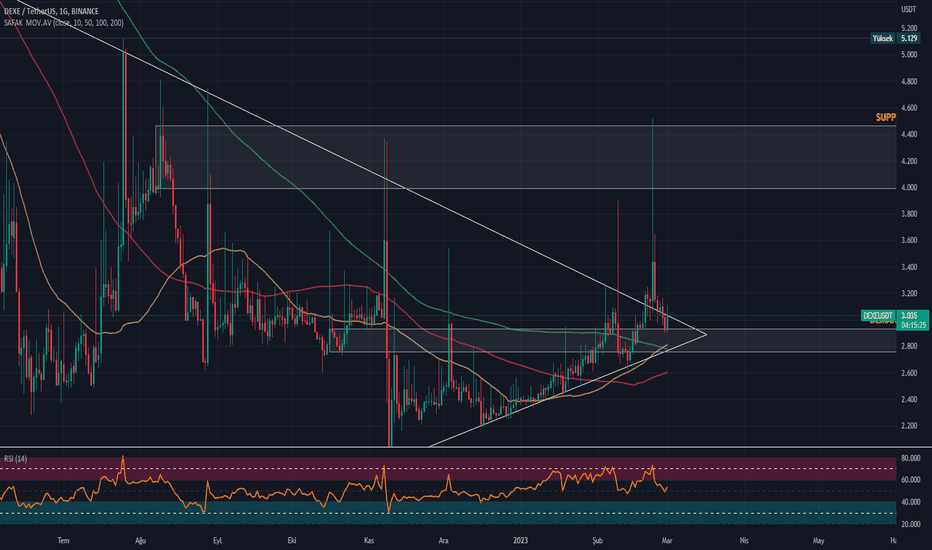
Task: Click the 2.200 price axis label
Action: pyautogui.click(x=909, y=426)
